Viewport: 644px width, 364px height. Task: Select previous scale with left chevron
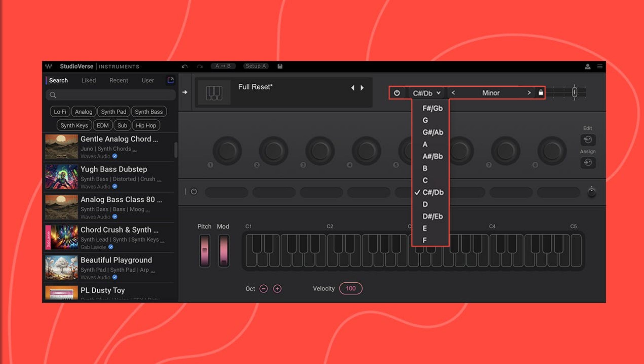(x=453, y=93)
